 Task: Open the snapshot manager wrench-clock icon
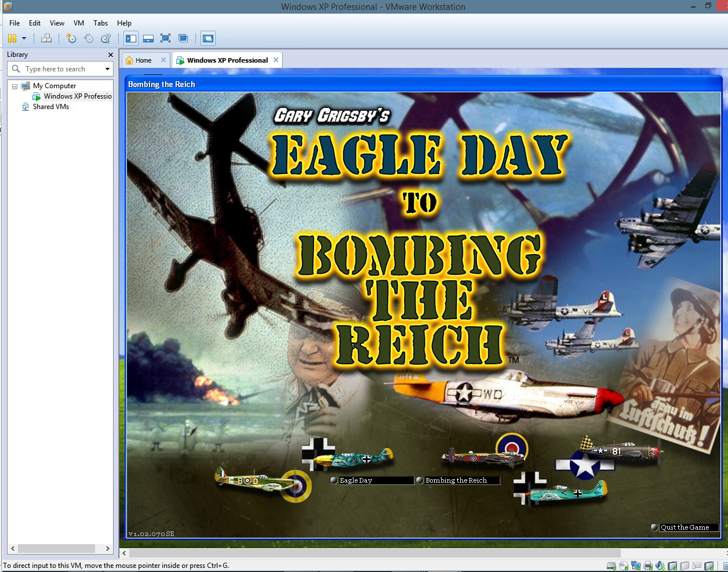(x=106, y=38)
